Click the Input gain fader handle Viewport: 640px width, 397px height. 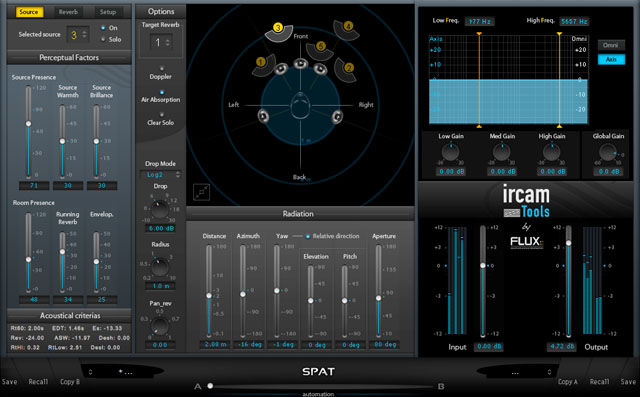[x=483, y=266]
